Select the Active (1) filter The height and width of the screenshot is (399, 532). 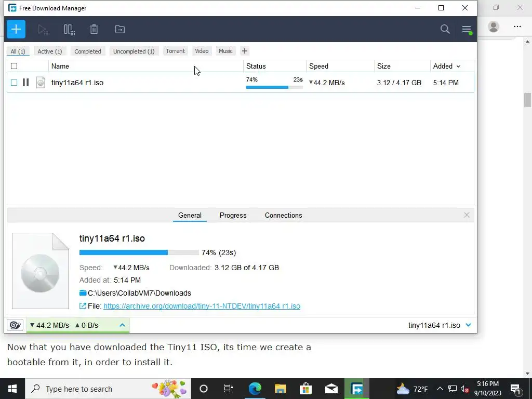click(x=50, y=51)
